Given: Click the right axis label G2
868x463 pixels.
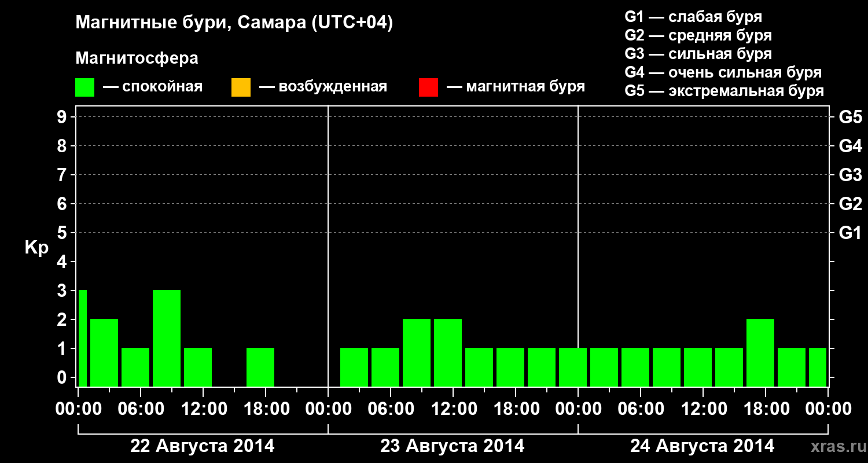Looking at the screenshot, I should 851,204.
